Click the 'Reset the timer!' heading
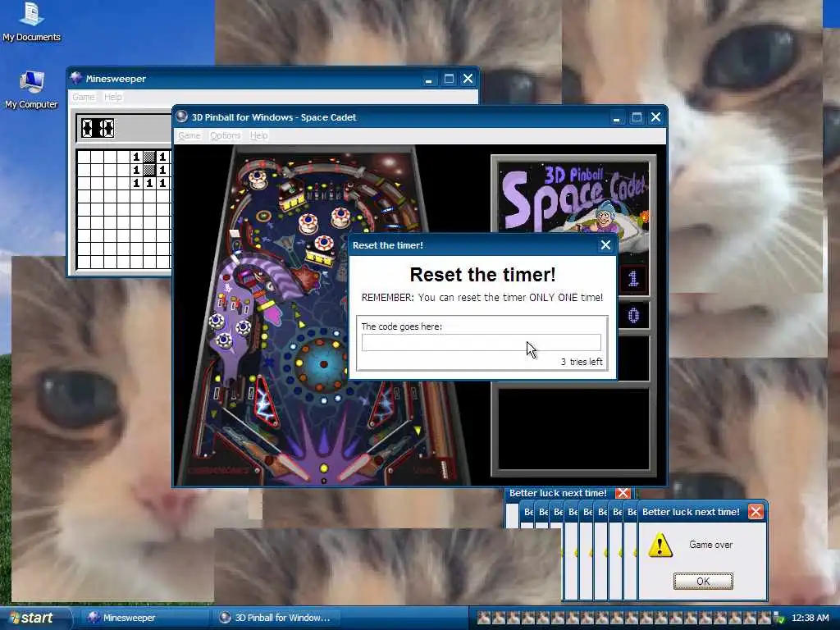The height and width of the screenshot is (630, 840). pyautogui.click(x=482, y=275)
